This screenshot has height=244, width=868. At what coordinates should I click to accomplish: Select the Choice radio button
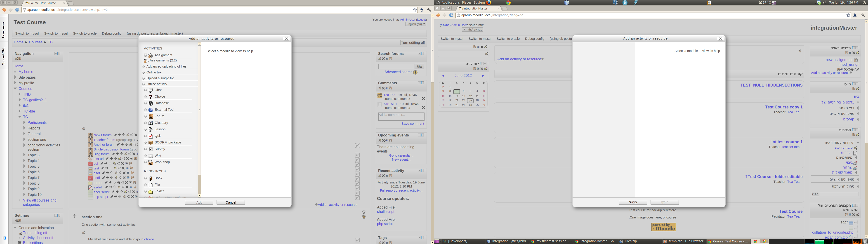[x=146, y=97]
